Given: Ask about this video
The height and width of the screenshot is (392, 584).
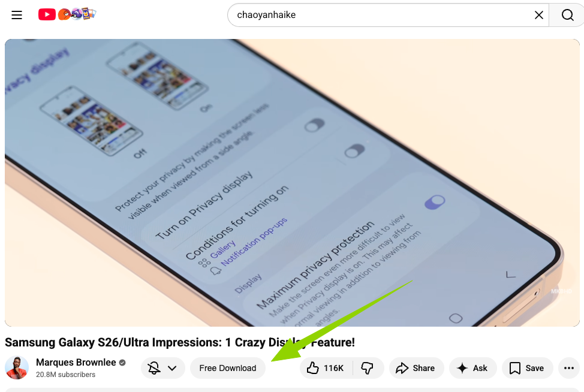Looking at the screenshot, I should [472, 368].
